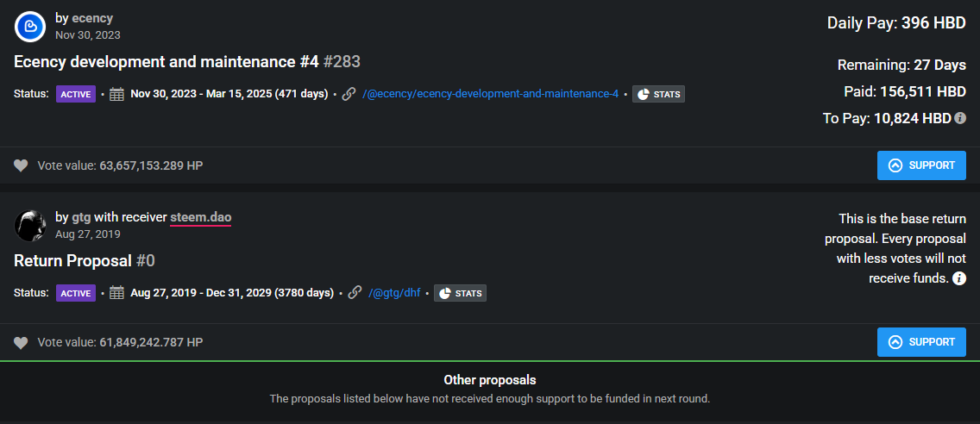Click the pie chart icon in the Ecency STATS button
Viewport: 980px width, 424px height.
pyautogui.click(x=644, y=94)
